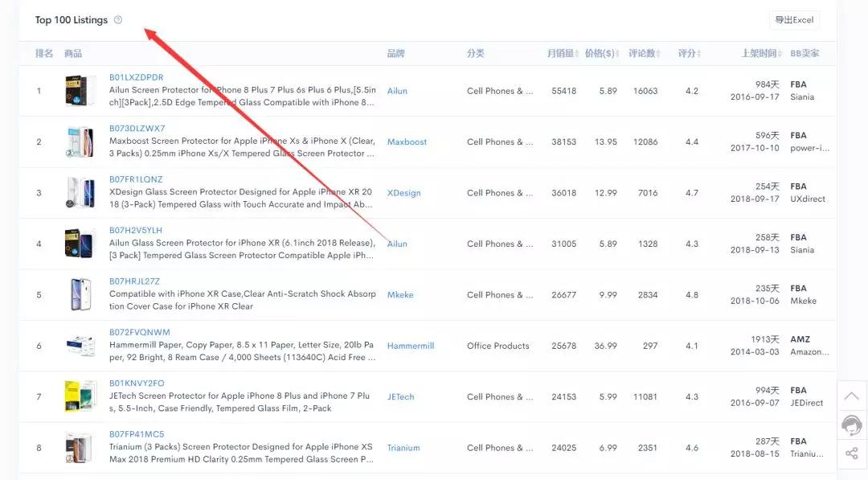Viewport: 868px width, 480px height.
Task: Click the share icon on right sidebar
Action: (x=851, y=453)
